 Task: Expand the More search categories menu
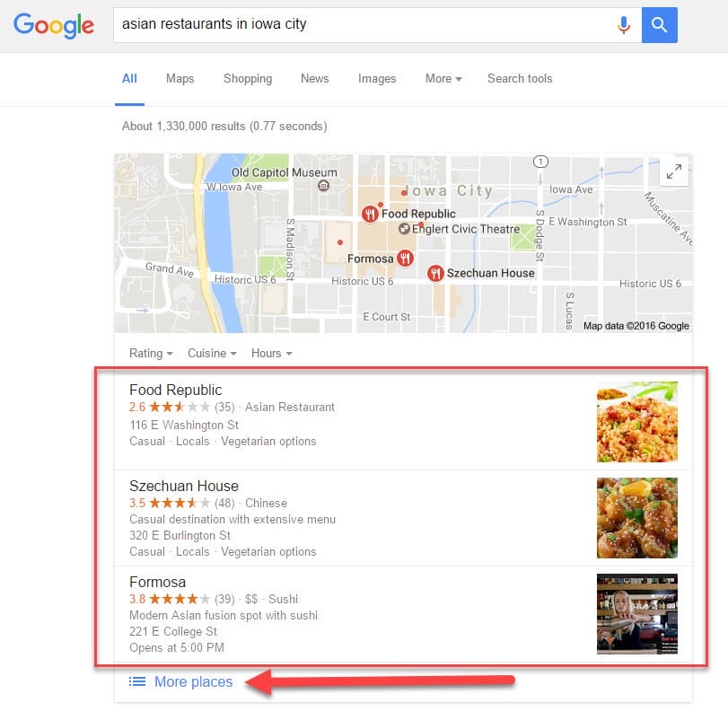(x=443, y=78)
